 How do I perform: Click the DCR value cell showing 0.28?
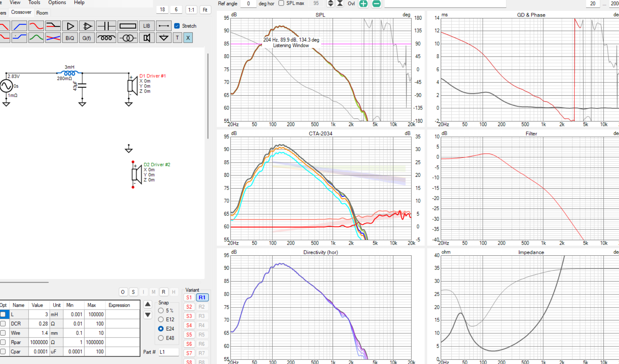pyautogui.click(x=39, y=324)
